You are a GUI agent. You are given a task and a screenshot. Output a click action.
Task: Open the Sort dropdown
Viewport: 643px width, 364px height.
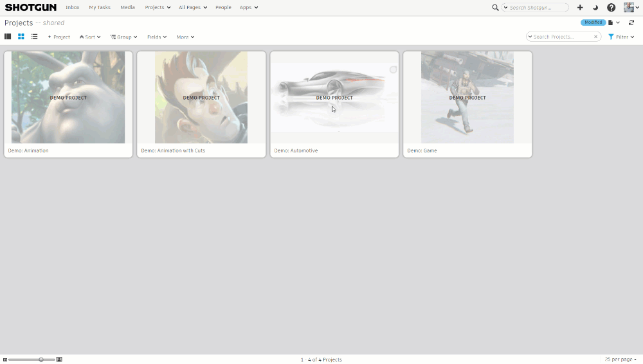pos(90,37)
